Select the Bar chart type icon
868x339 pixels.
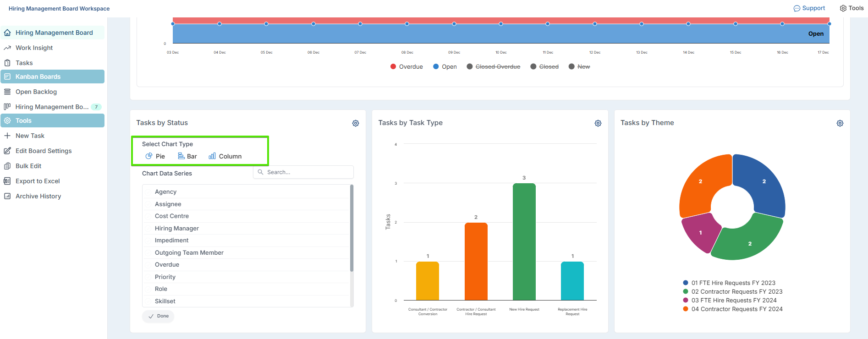[x=181, y=156]
